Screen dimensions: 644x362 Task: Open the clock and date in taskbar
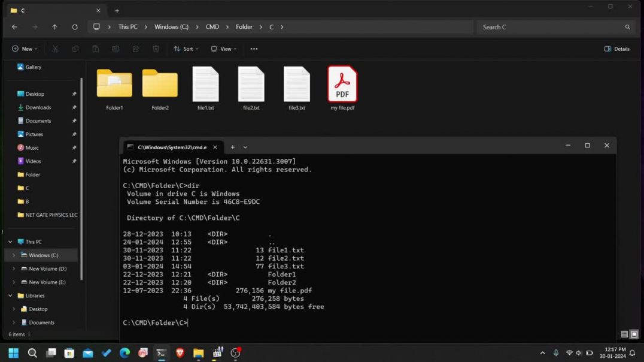coord(613,353)
